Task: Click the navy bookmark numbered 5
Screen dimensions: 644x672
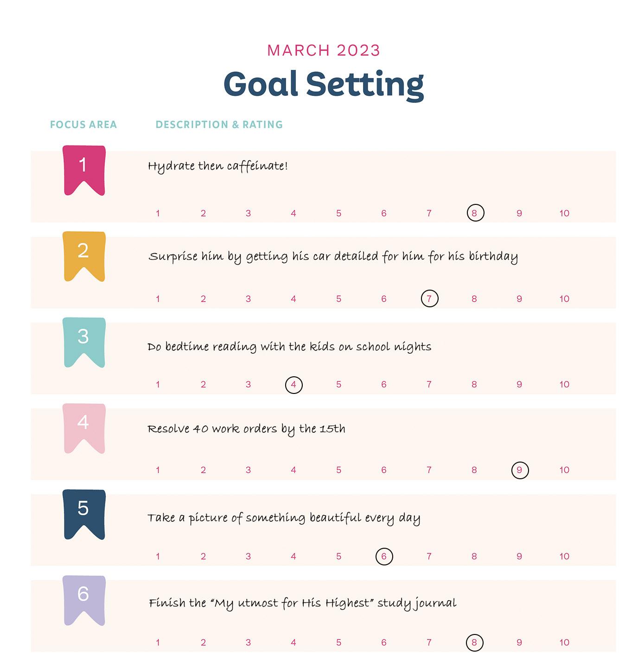Action: 84,513
